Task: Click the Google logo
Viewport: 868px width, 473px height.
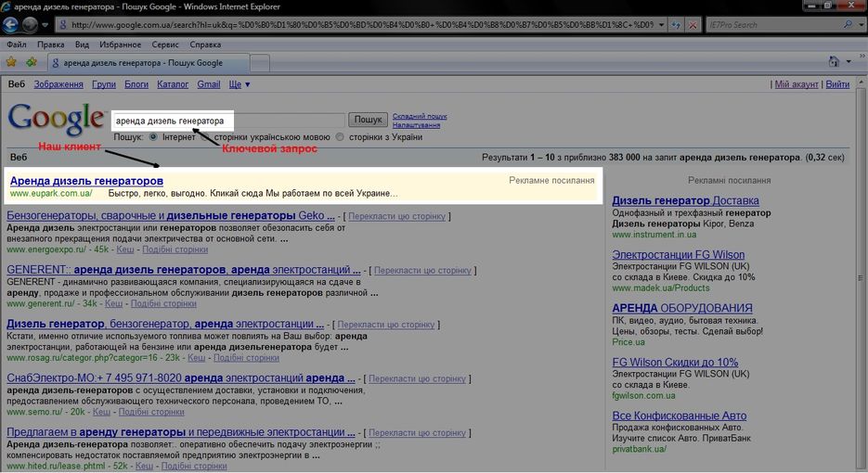Action: [56, 119]
